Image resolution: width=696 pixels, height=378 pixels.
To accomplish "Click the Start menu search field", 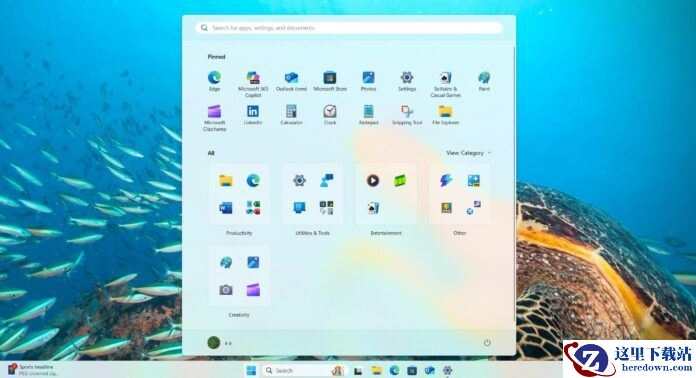I will [349, 28].
